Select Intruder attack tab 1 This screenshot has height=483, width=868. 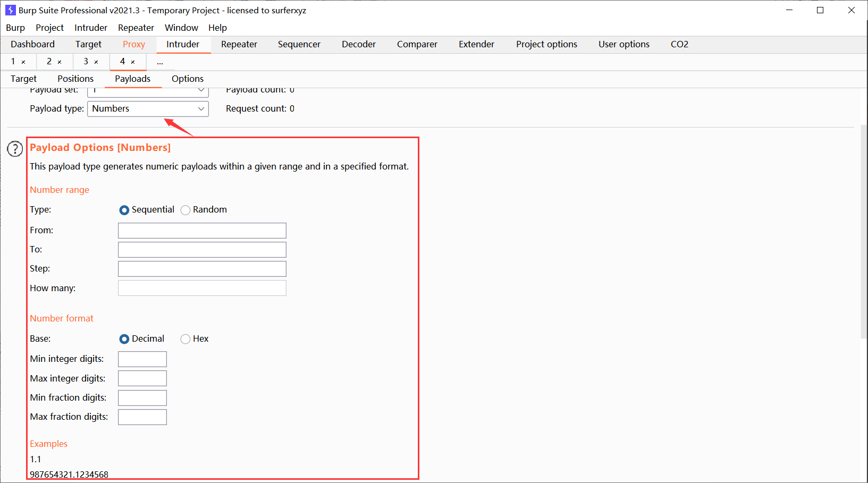coord(13,62)
